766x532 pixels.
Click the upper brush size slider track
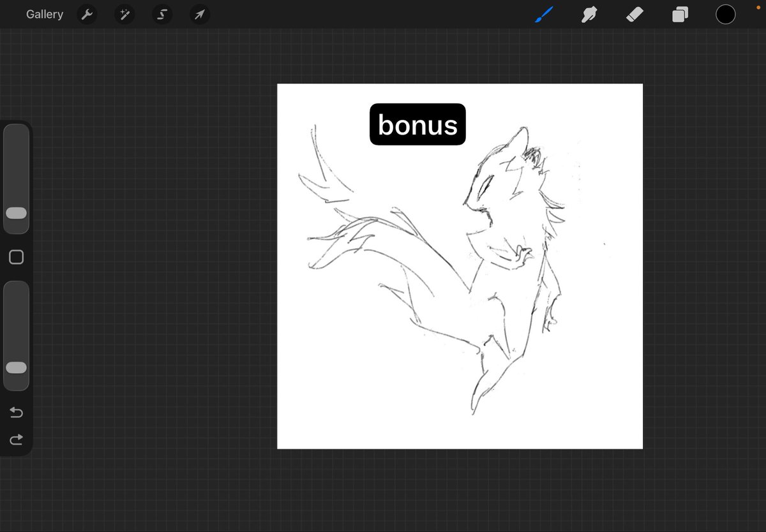(16, 165)
